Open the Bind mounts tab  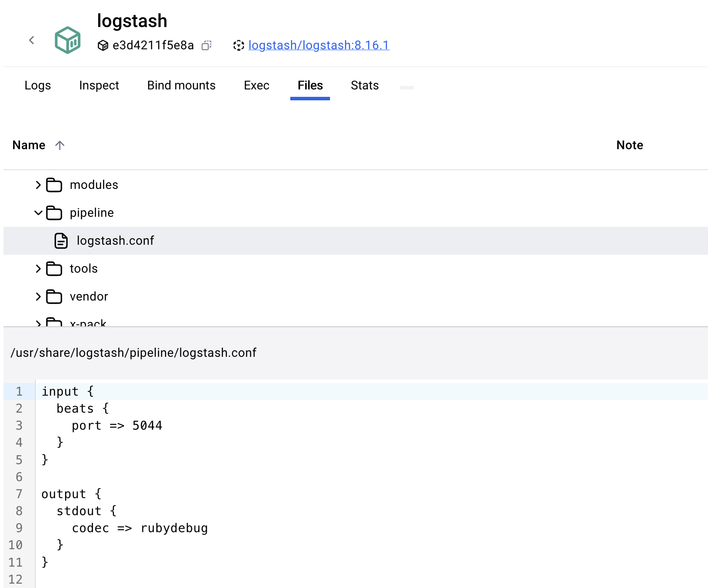click(x=181, y=85)
